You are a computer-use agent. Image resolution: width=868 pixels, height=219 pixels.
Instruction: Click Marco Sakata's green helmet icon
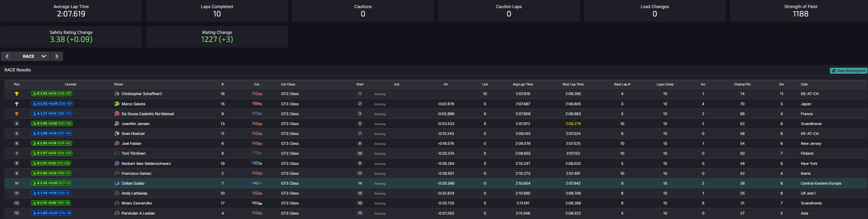[x=117, y=104]
